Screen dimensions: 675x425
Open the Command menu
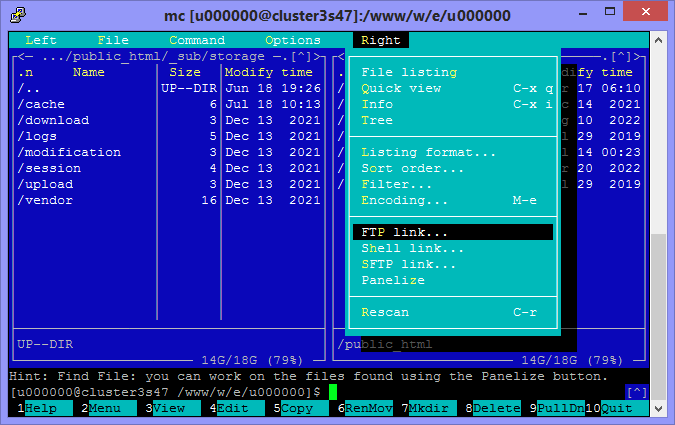click(x=197, y=40)
